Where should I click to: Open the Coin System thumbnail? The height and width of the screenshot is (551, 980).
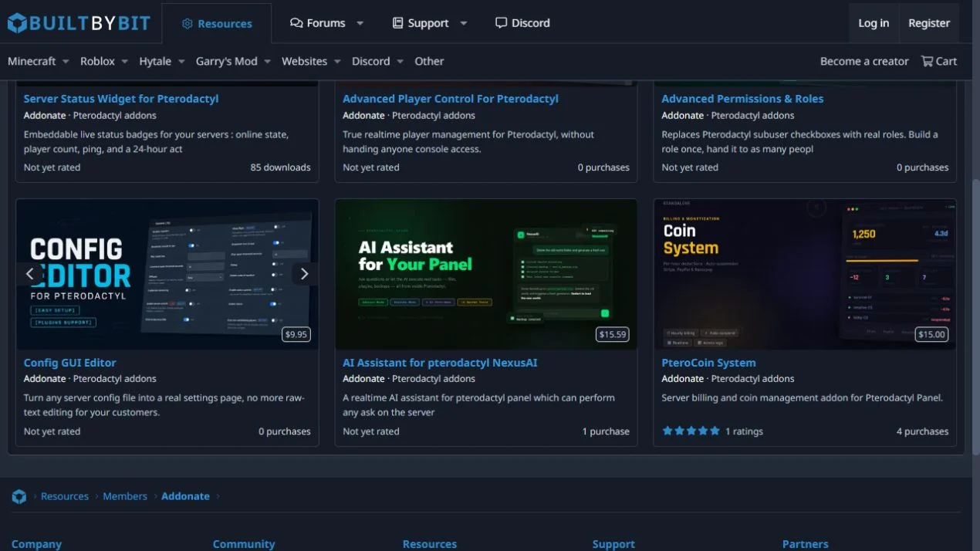click(x=805, y=274)
